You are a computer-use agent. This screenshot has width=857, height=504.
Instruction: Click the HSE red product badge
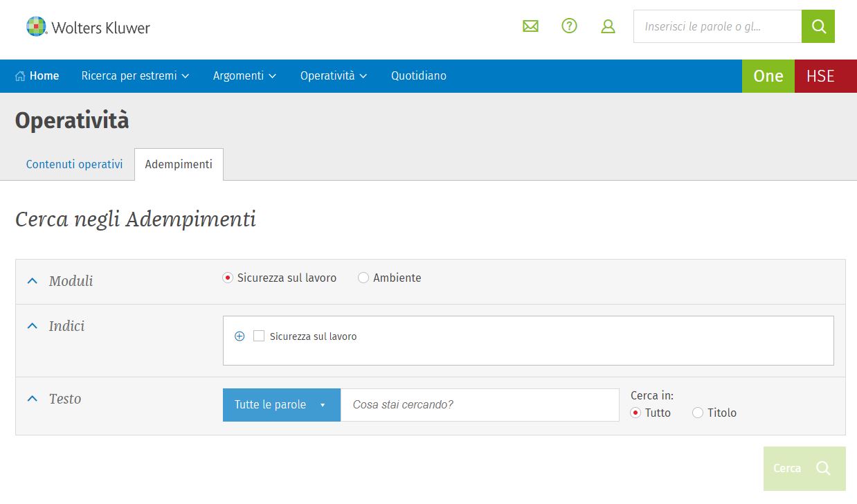point(820,76)
